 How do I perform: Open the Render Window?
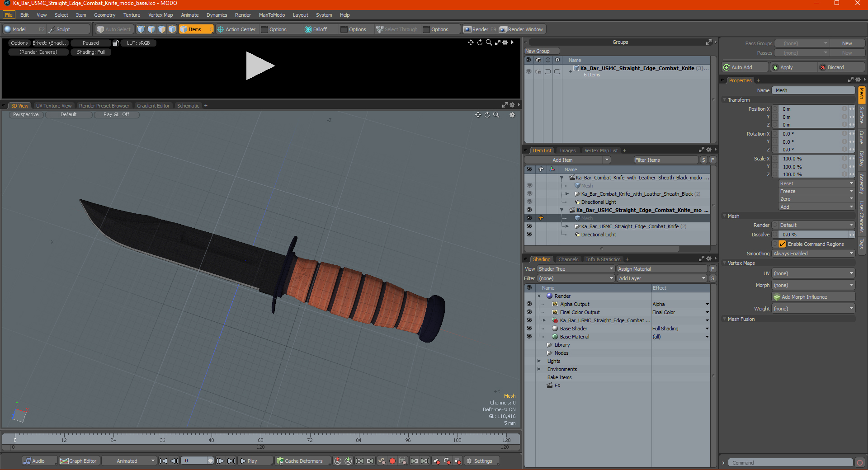521,29
